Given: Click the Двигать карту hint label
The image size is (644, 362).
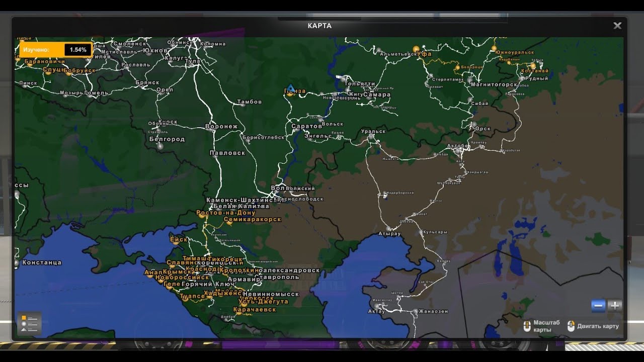Looking at the screenshot, I should point(598,326).
